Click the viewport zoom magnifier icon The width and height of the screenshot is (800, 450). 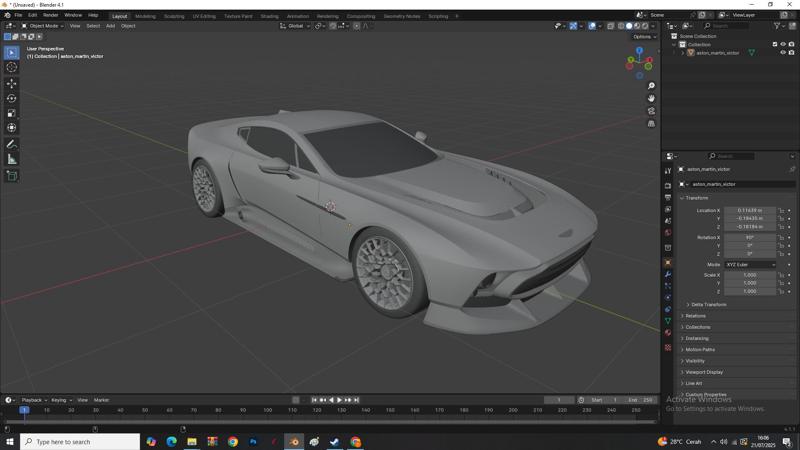pyautogui.click(x=651, y=86)
